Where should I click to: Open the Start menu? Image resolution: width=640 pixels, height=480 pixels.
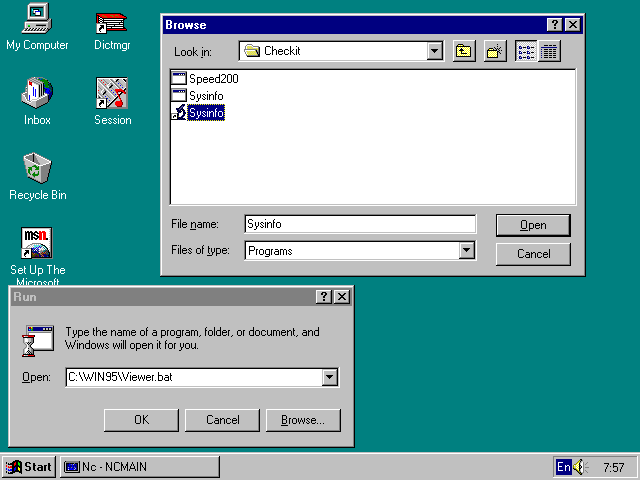coord(29,467)
